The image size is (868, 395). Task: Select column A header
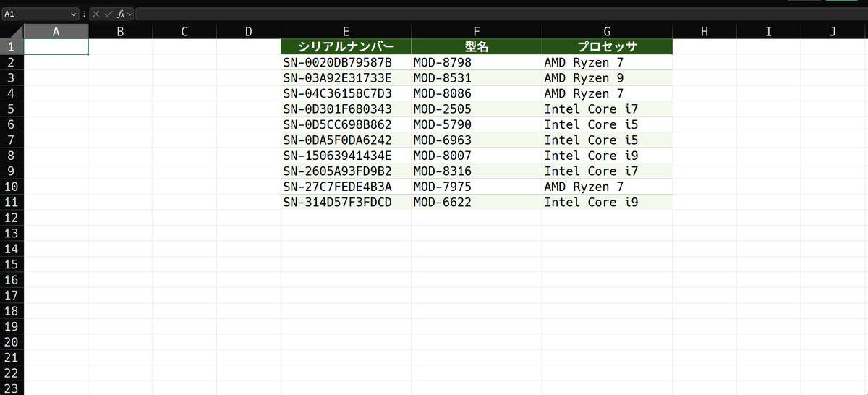tap(56, 31)
